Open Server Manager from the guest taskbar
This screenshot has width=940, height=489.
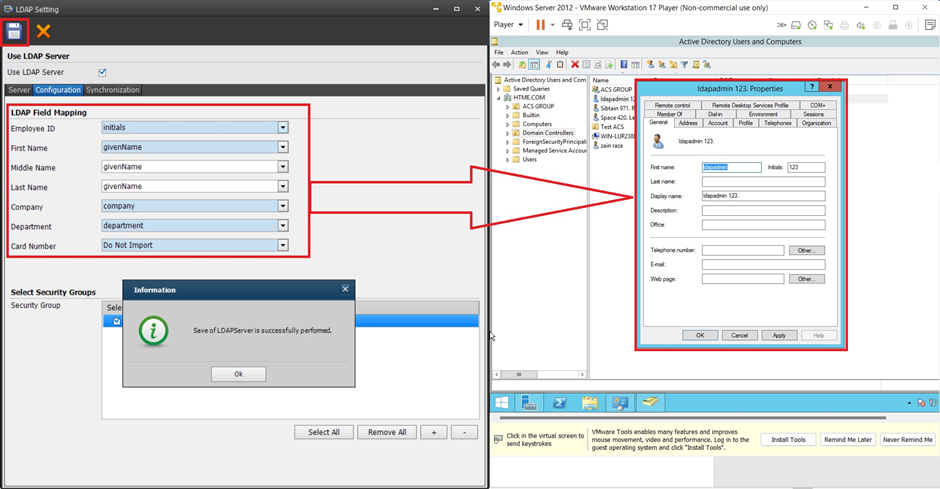530,403
